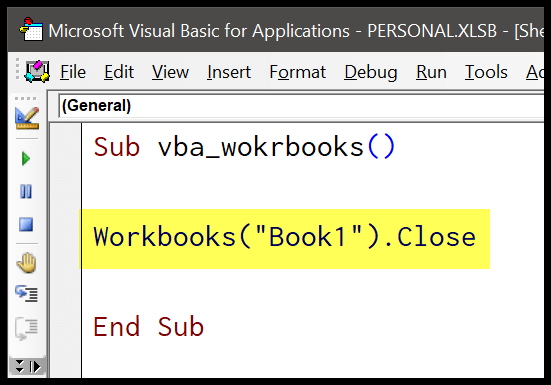Image resolution: width=551 pixels, height=385 pixels.
Task: Open the View menu
Action: point(170,72)
